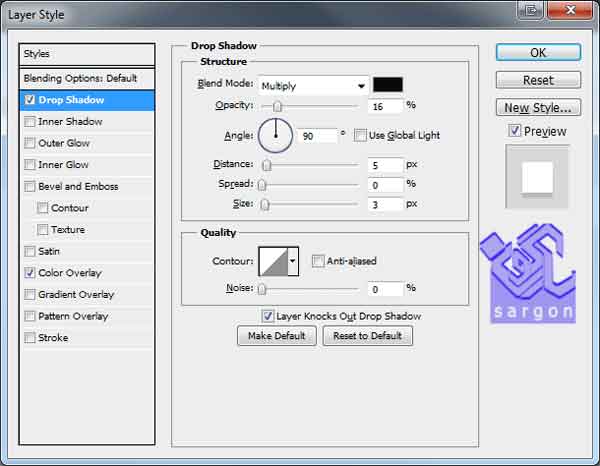Screen dimensions: 600x466
Task: Open the Blend Mode dropdown
Action: click(313, 86)
